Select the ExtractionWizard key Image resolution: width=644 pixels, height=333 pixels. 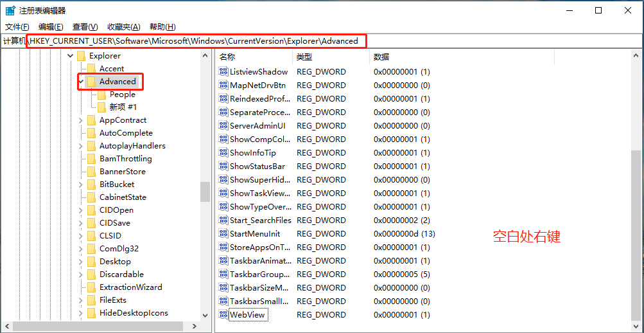pos(130,287)
